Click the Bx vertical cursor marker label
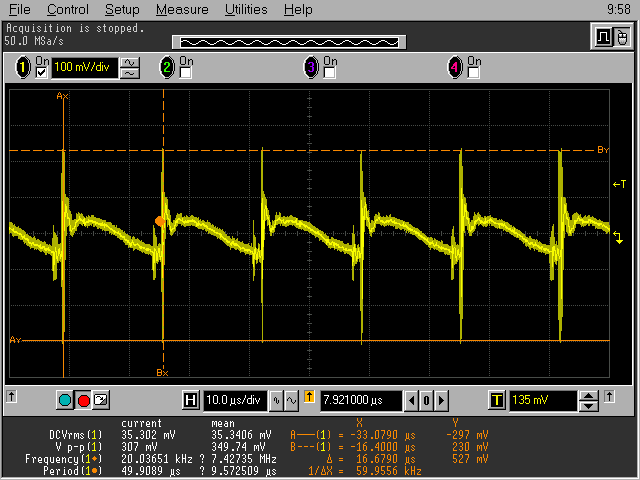 pyautogui.click(x=162, y=373)
